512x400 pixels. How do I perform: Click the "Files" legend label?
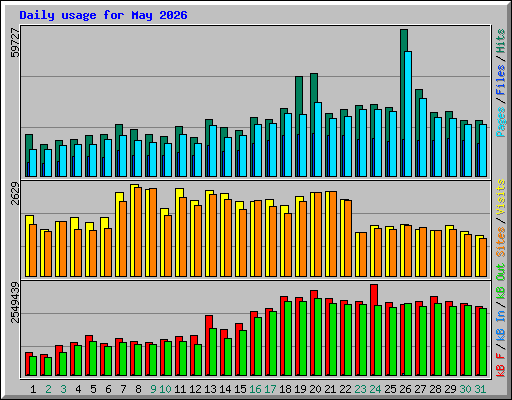(501, 80)
